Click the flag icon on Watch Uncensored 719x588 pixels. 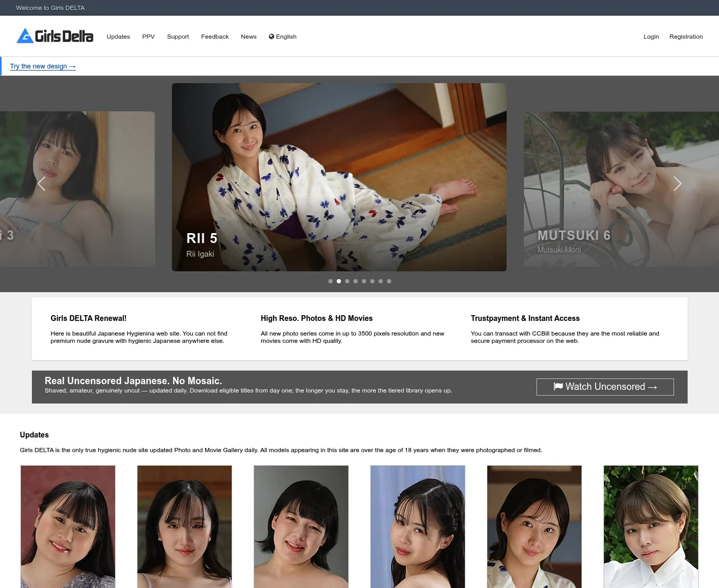click(x=558, y=386)
